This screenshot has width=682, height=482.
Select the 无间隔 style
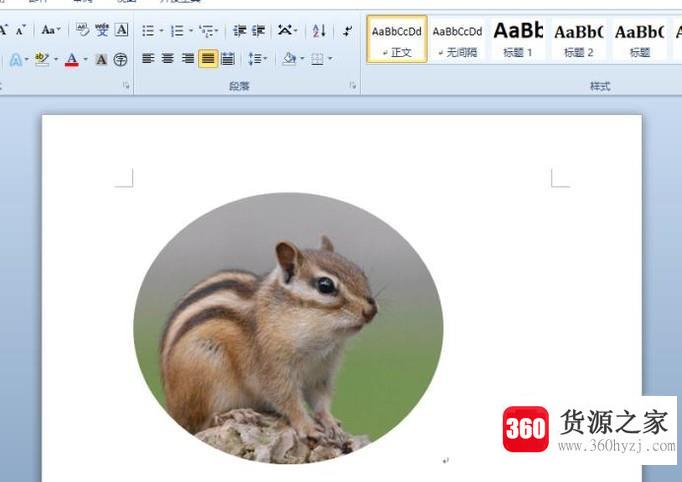pyautogui.click(x=458, y=40)
